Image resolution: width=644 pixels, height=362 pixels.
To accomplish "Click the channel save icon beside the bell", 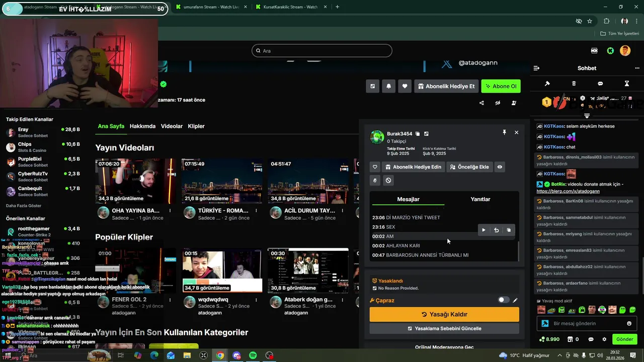I will [x=372, y=86].
